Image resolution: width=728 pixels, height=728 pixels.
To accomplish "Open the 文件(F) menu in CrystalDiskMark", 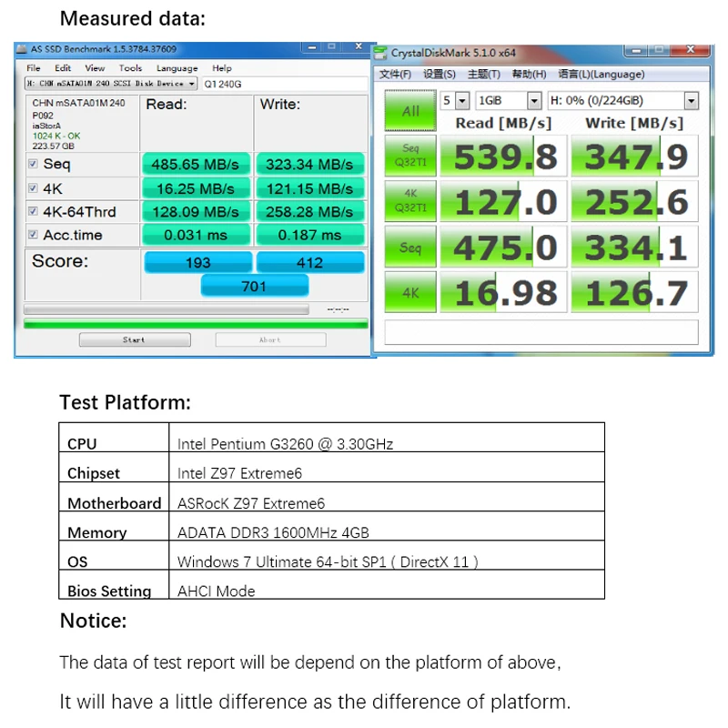I will [x=395, y=75].
